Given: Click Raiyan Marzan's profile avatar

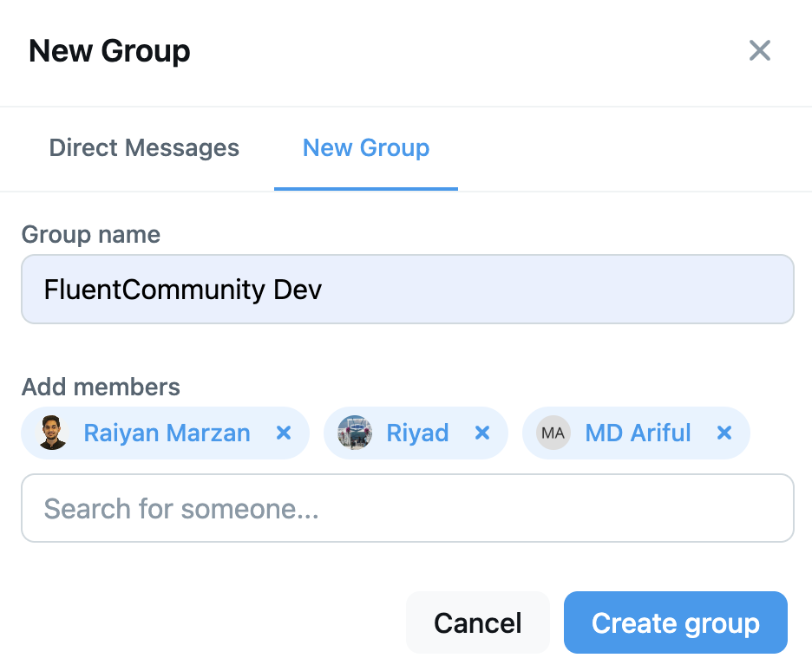Looking at the screenshot, I should (x=53, y=433).
